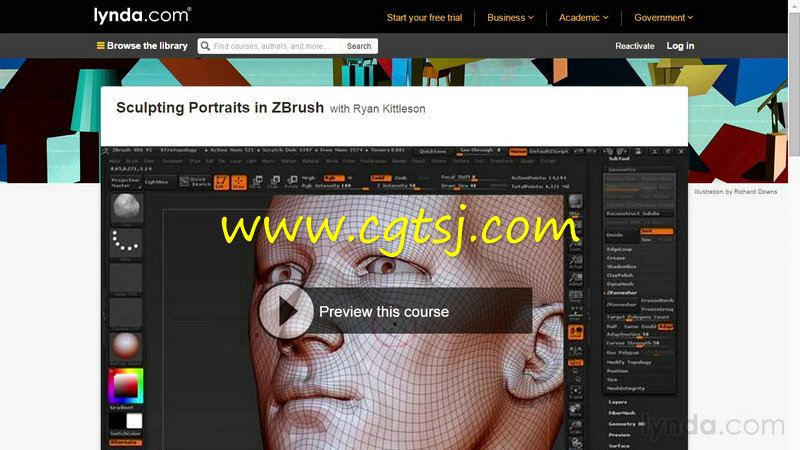
Task: Select the Move transform icon in top shelf
Action: (257, 182)
